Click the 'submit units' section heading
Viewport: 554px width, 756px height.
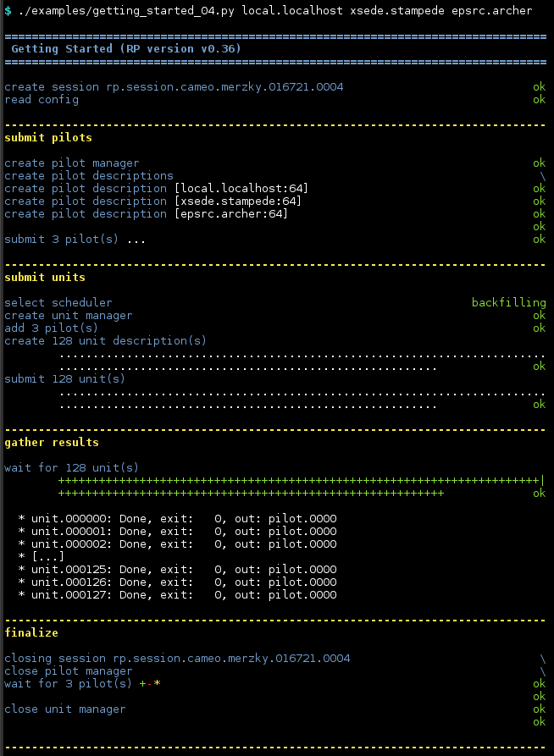[45, 277]
